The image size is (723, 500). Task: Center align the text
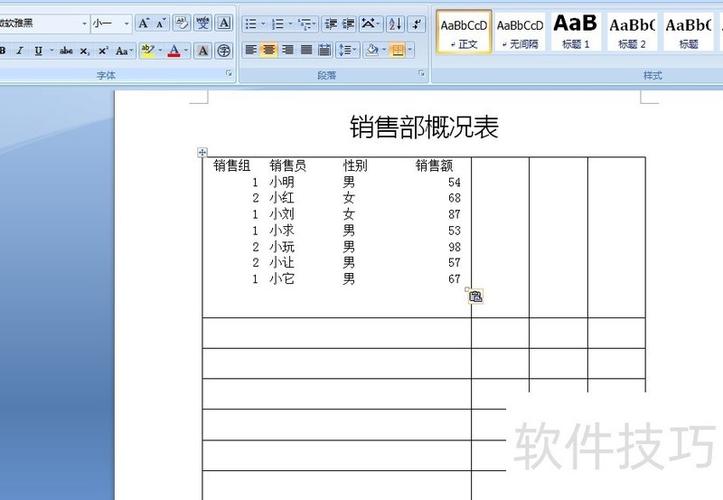click(x=269, y=49)
